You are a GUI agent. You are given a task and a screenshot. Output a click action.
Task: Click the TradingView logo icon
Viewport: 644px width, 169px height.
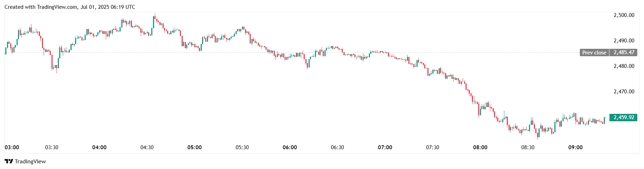coord(9,161)
